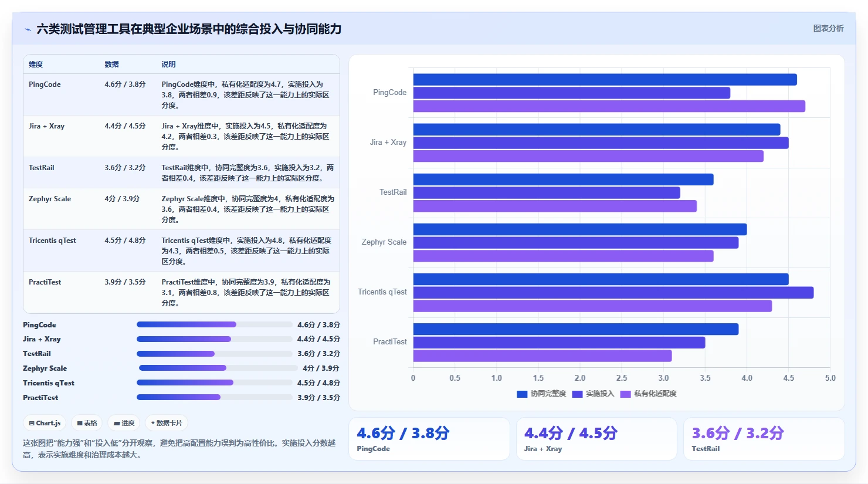868x484 pixels.
Task: Click the 4分 / 3.9分 value beside the Zephyr Scale progress bar
Action: click(321, 368)
